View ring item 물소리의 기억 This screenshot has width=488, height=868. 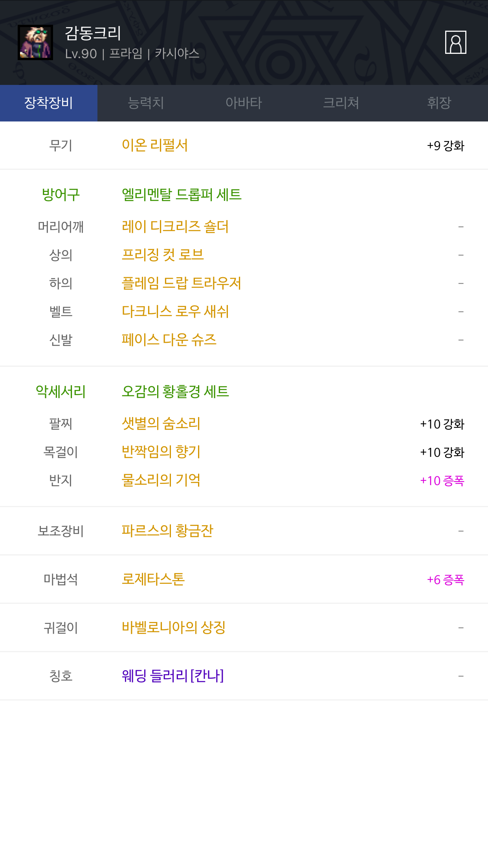click(161, 480)
